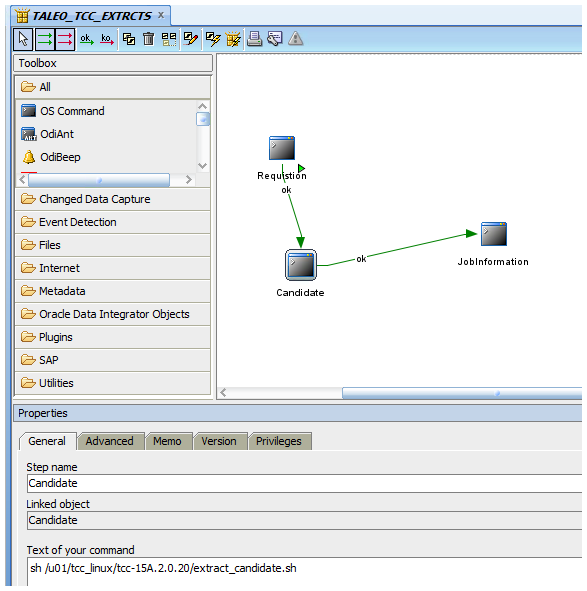Select the JobInformation step icon in diagram

click(x=494, y=234)
